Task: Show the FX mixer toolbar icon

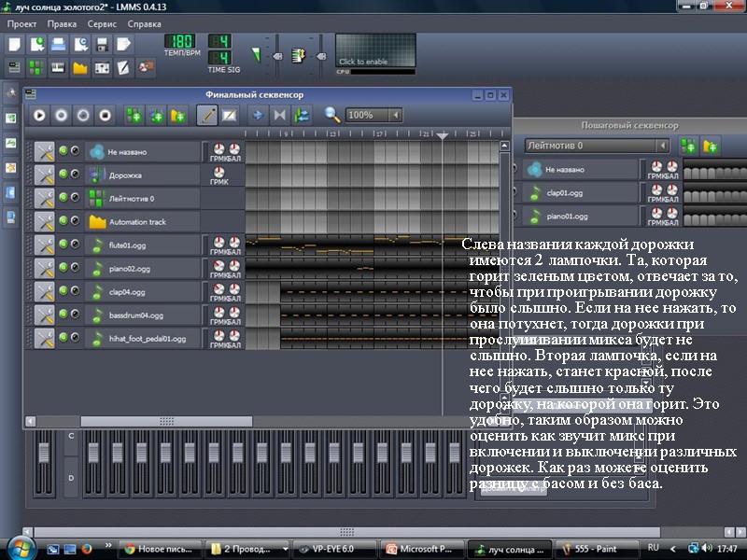Action: pos(102,67)
